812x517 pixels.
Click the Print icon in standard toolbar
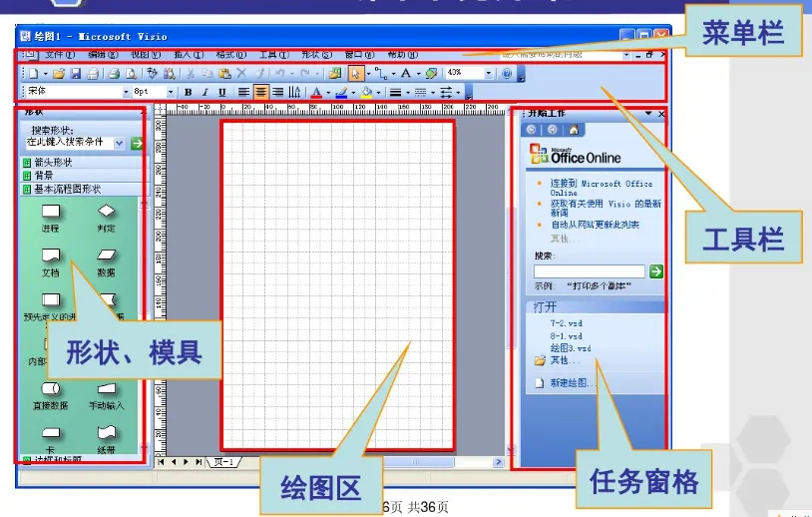coord(114,74)
